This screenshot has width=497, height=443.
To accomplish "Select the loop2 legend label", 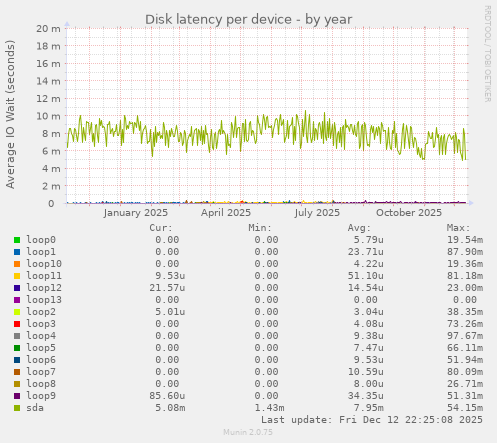I will click(41, 312).
